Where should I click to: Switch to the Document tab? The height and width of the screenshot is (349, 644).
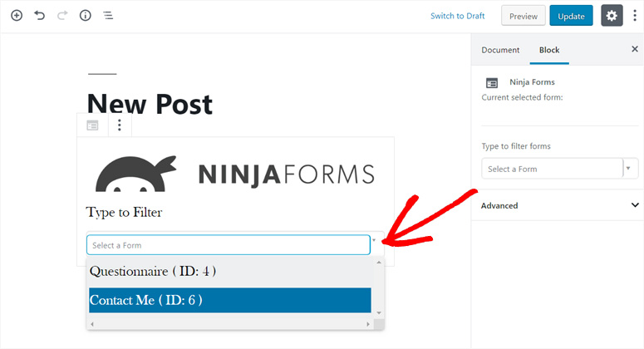point(500,50)
